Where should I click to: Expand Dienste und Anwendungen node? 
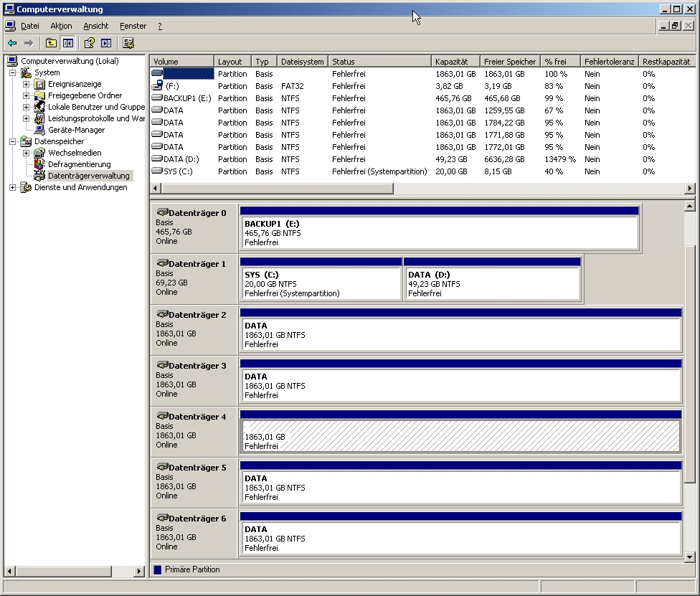click(12, 187)
